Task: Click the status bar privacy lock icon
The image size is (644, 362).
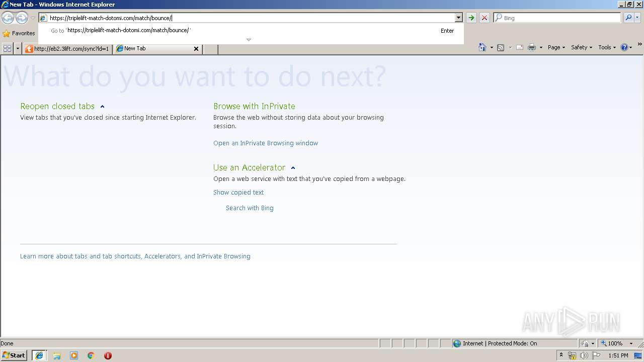Action: 585,343
